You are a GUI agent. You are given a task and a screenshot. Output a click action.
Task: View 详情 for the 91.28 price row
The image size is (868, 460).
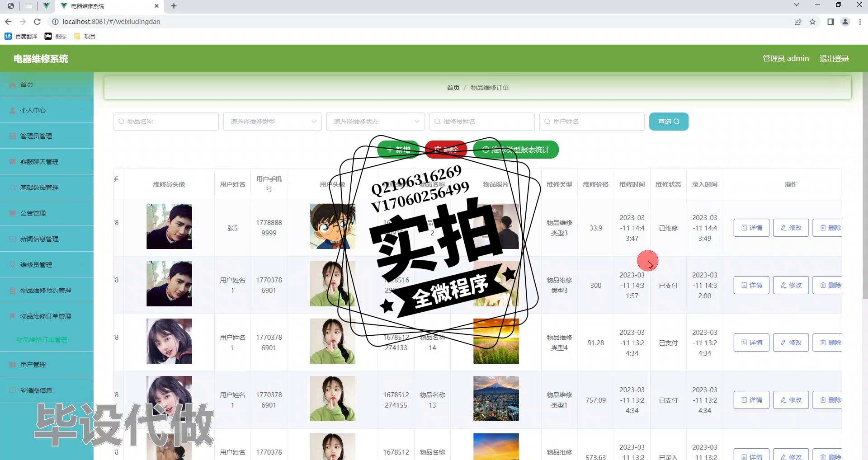pyautogui.click(x=751, y=343)
